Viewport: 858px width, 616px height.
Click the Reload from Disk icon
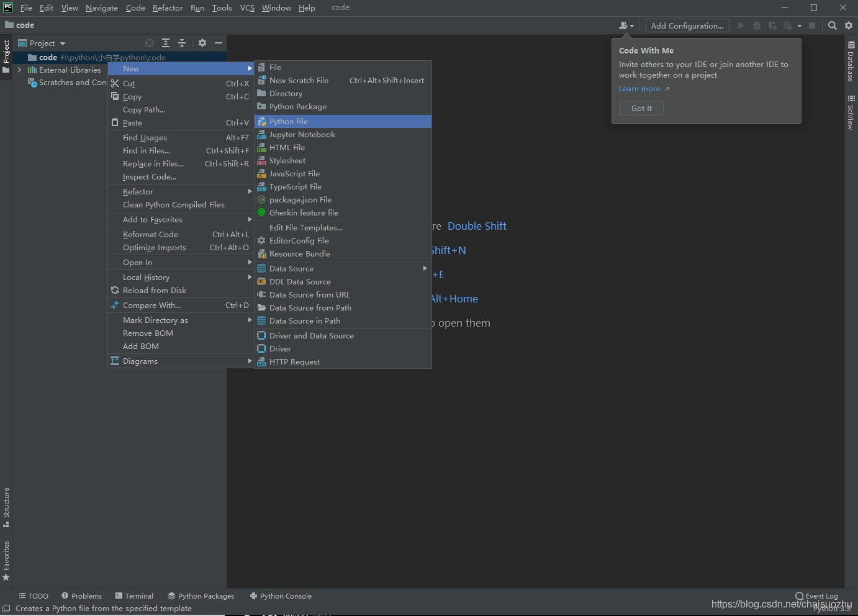pos(115,291)
